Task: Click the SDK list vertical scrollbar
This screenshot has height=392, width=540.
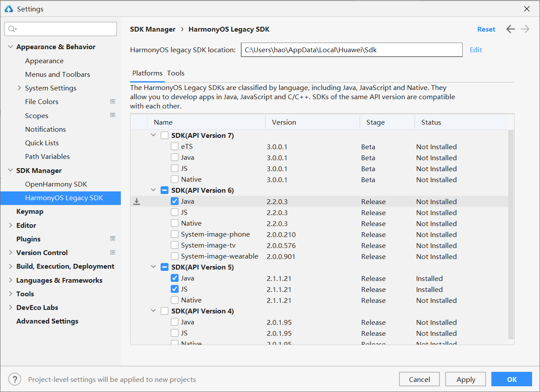Action: pos(511,233)
